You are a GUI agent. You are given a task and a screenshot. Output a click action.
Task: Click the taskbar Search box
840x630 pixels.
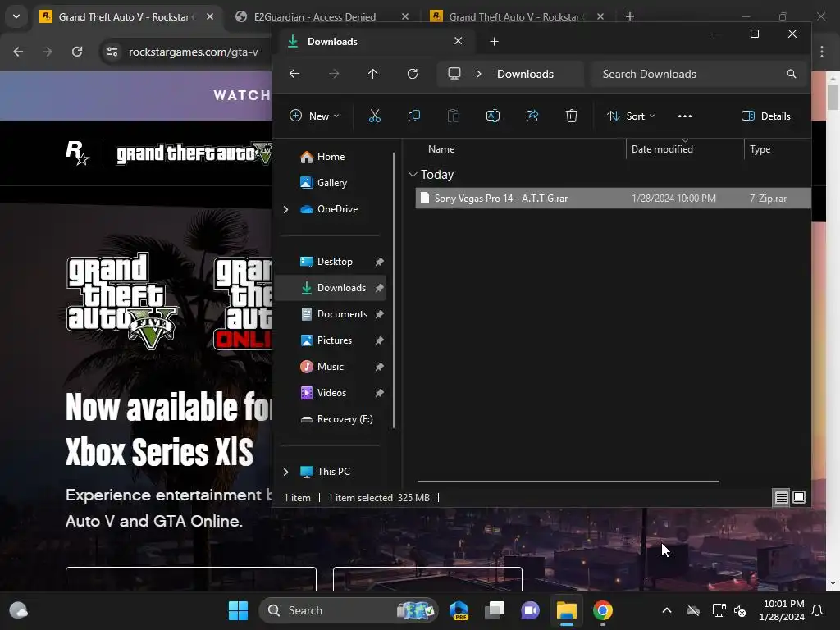[x=348, y=610]
